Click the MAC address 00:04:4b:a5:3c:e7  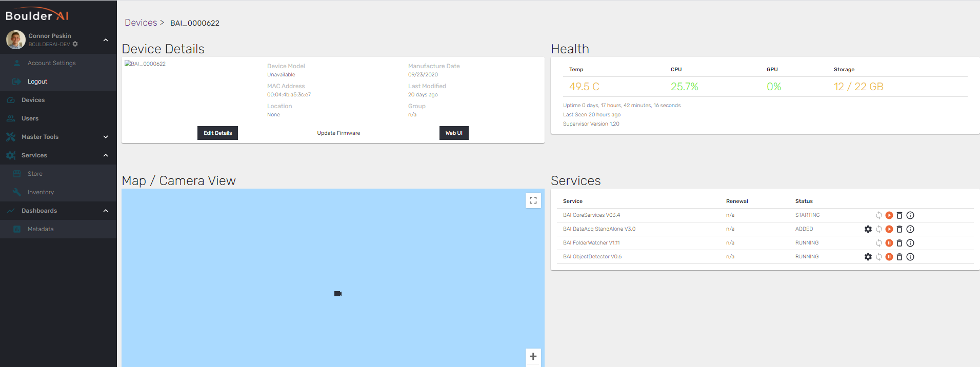[x=289, y=95]
